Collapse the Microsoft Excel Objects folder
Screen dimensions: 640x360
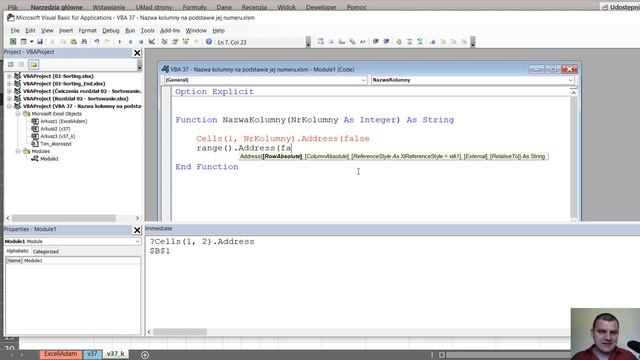tap(18, 114)
